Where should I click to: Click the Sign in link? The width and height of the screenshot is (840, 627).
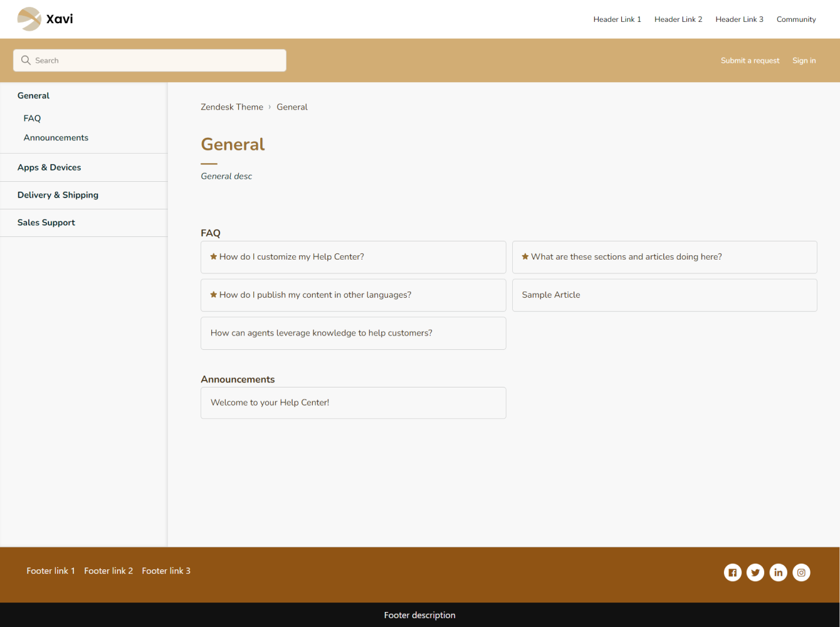[x=804, y=61]
